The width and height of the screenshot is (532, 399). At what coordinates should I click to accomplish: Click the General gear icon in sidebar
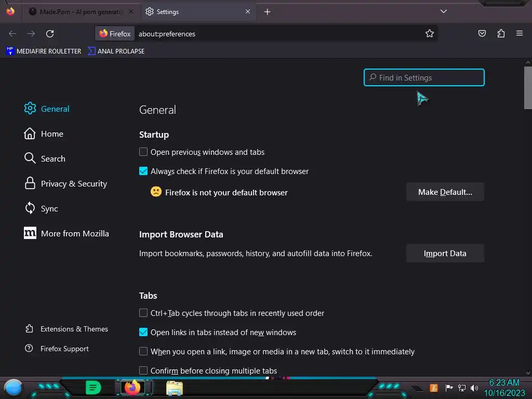[x=30, y=109]
